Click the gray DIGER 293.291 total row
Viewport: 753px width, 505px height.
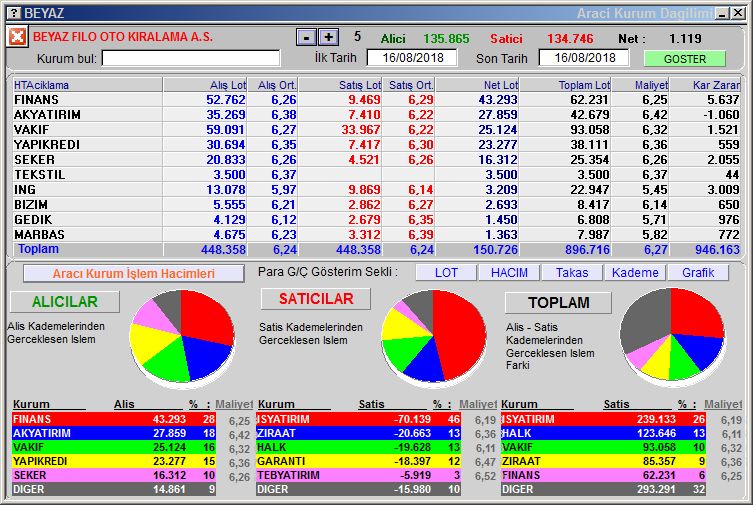[603, 489]
